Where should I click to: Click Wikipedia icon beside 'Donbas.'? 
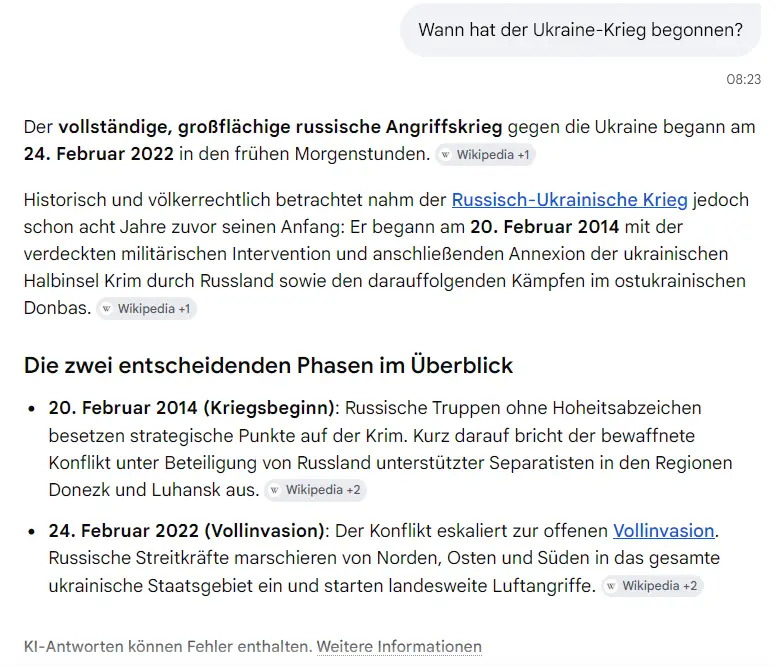(106, 309)
